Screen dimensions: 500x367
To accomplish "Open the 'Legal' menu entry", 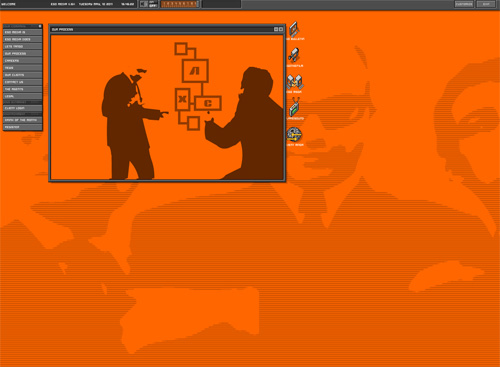I will [x=23, y=96].
